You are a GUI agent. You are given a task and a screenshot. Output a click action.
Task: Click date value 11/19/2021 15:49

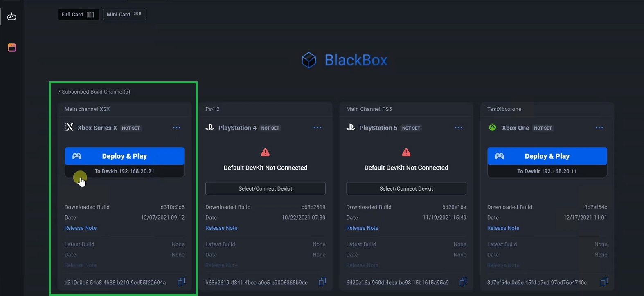[x=444, y=218]
